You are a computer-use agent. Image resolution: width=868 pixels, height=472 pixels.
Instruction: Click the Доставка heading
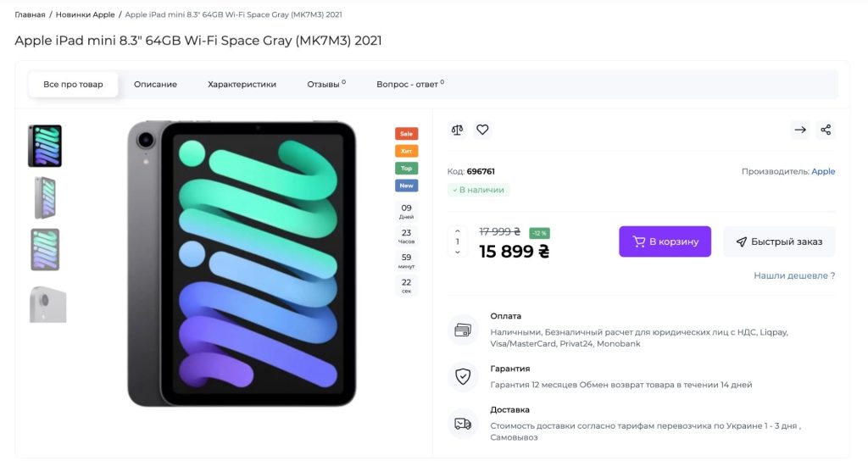pos(509,410)
